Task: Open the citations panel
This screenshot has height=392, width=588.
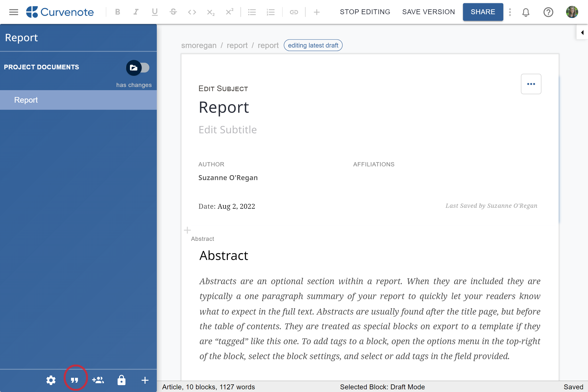Action: click(x=74, y=380)
